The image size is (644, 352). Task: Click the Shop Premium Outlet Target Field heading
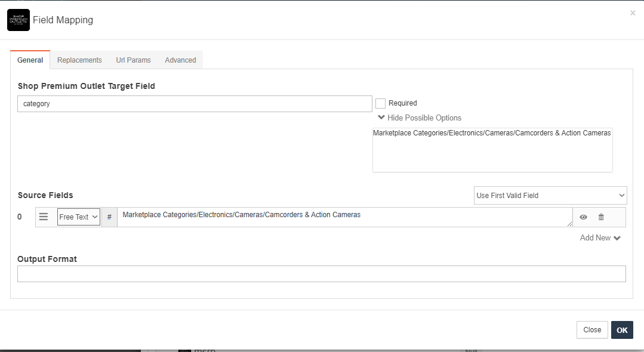click(87, 87)
